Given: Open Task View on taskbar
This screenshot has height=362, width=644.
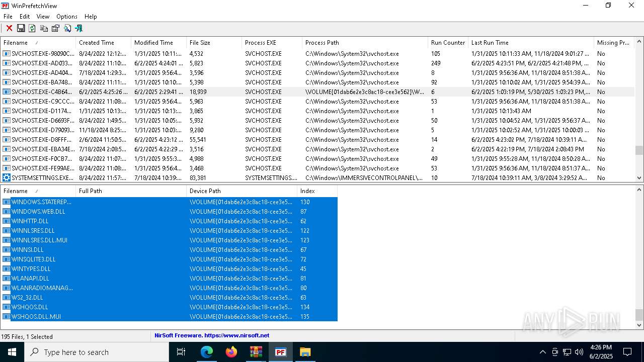Looking at the screenshot, I should pos(181,352).
